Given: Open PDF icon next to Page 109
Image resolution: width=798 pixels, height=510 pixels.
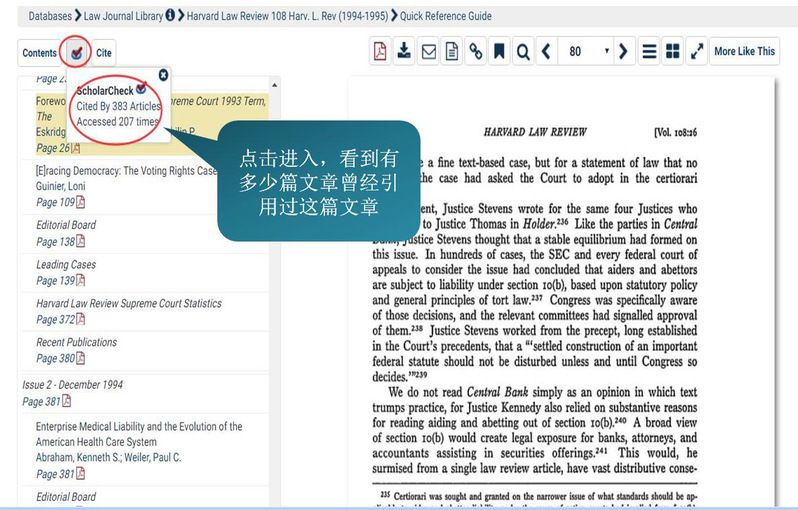Looking at the screenshot, I should 80,202.
